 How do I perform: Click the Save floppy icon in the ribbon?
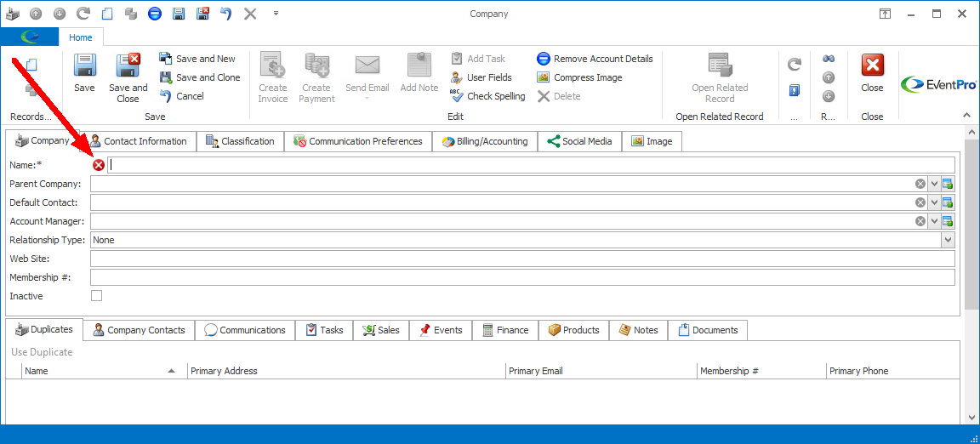[84, 65]
